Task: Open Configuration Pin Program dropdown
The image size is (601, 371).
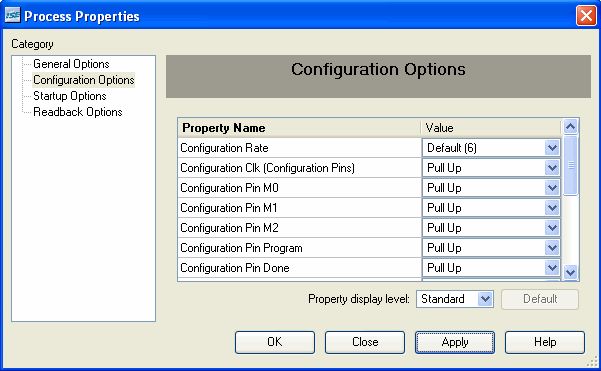Action: pos(552,248)
